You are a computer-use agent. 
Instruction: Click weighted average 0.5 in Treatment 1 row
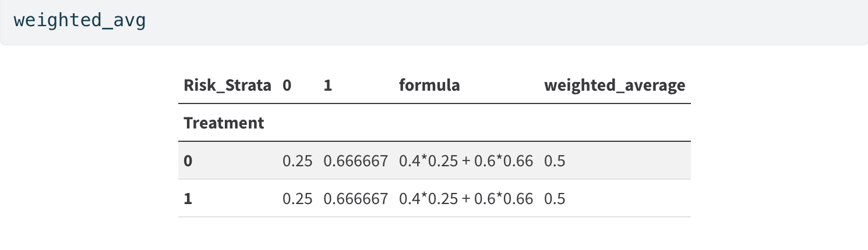[555, 199]
